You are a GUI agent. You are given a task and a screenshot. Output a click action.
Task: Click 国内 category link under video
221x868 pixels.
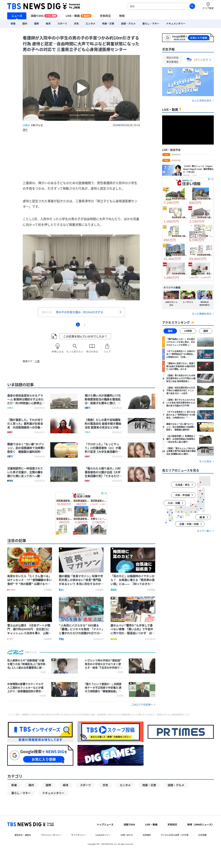[25, 130]
